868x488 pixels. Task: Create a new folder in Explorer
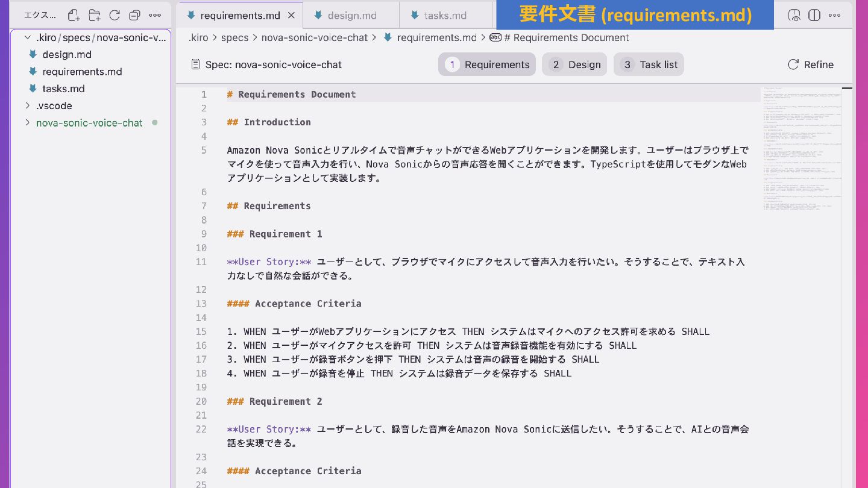95,15
